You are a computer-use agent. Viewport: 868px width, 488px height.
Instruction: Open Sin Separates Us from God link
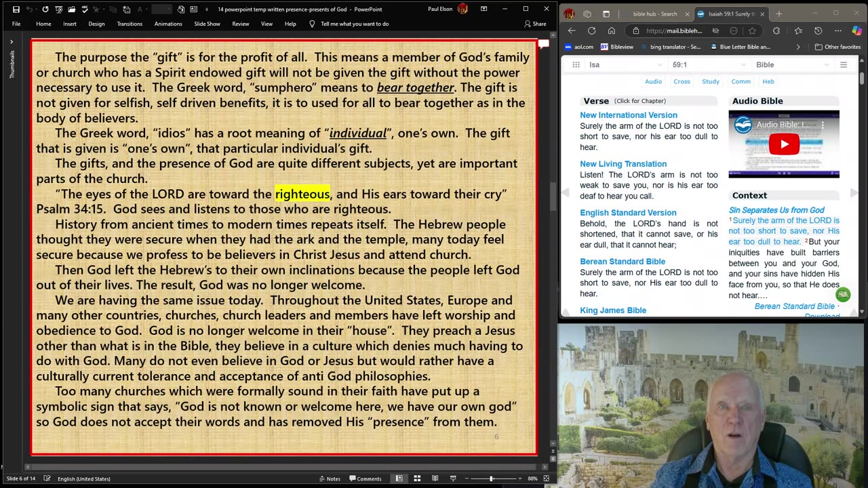pyautogui.click(x=776, y=210)
